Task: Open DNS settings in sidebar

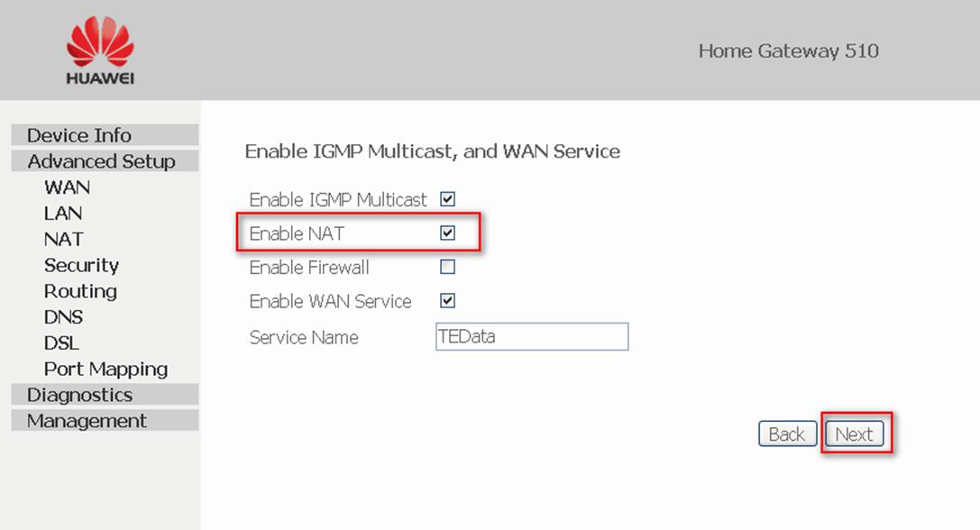Action: (63, 317)
